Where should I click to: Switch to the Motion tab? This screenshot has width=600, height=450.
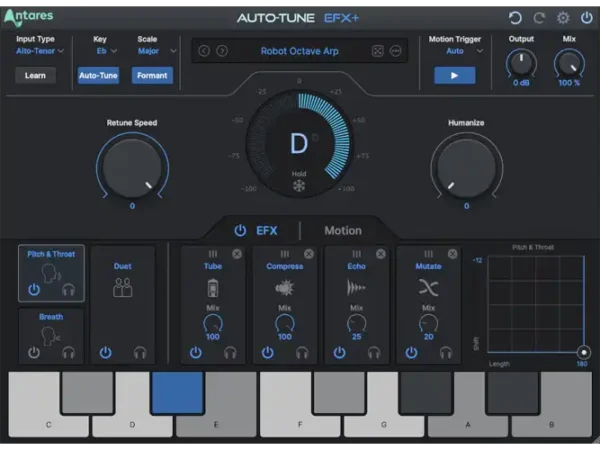pos(343,230)
